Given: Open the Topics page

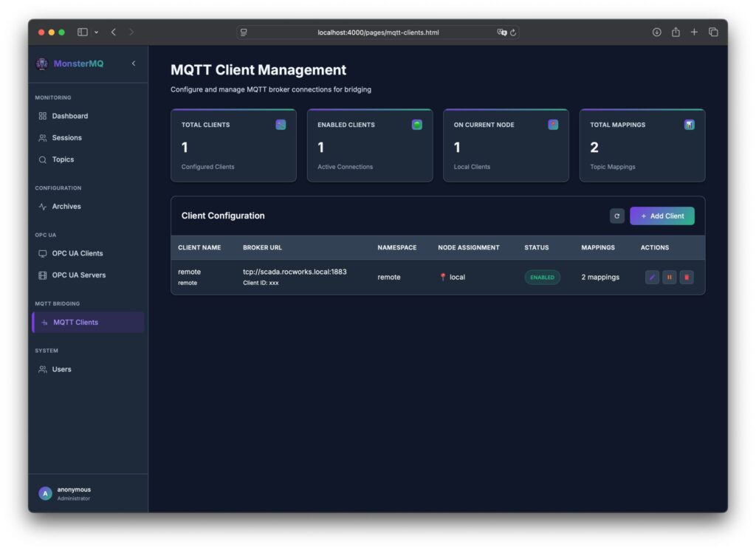Looking at the screenshot, I should pos(63,159).
